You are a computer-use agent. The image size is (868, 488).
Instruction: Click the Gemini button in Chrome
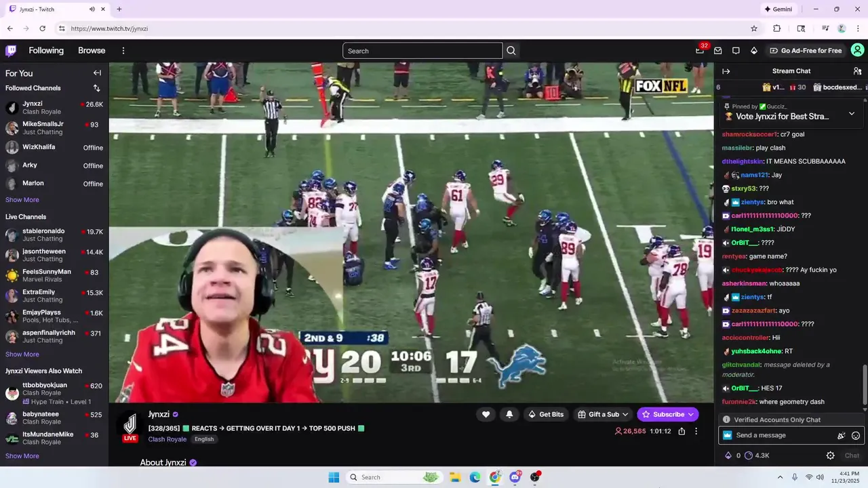coord(778,9)
